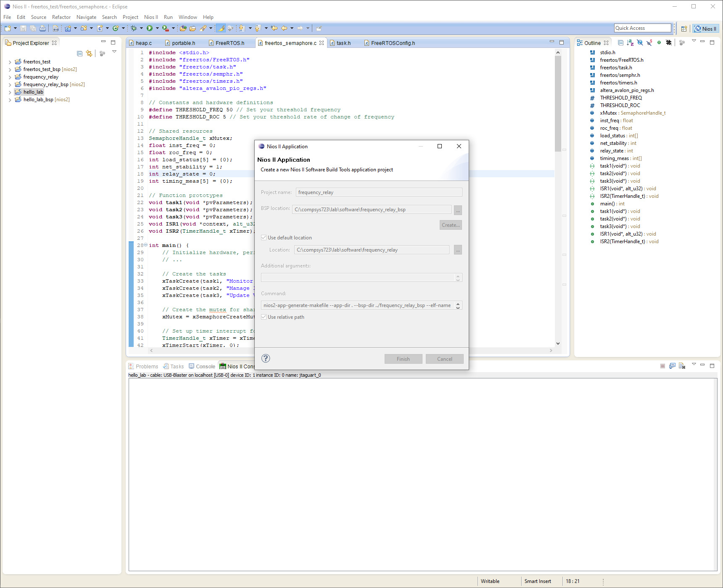
Task: Expand the hello_lab_bsp project node
Action: pyautogui.click(x=10, y=100)
